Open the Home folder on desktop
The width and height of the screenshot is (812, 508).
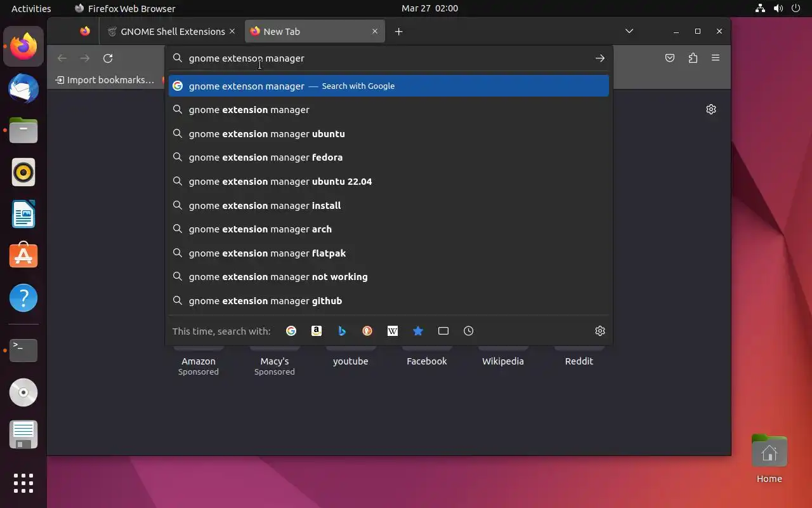pyautogui.click(x=769, y=459)
